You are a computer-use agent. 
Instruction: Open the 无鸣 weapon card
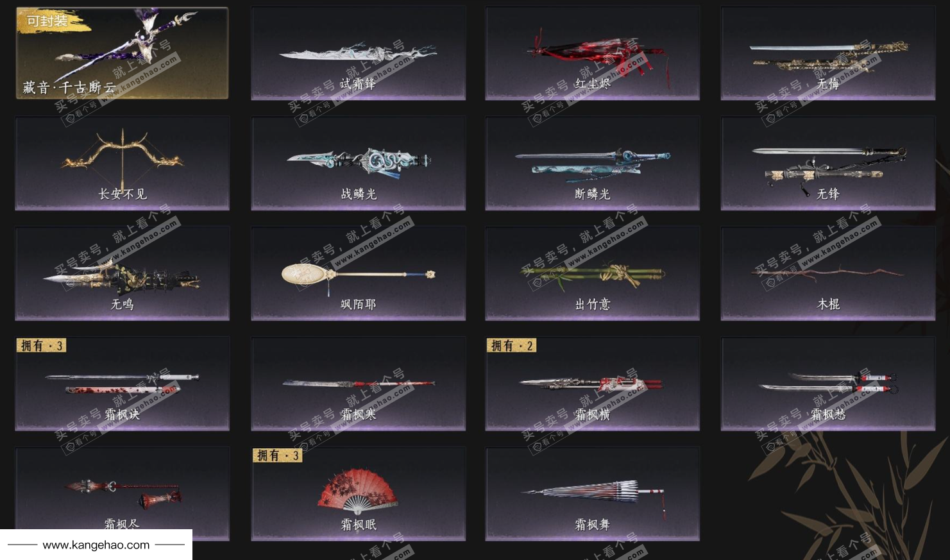pos(122,274)
